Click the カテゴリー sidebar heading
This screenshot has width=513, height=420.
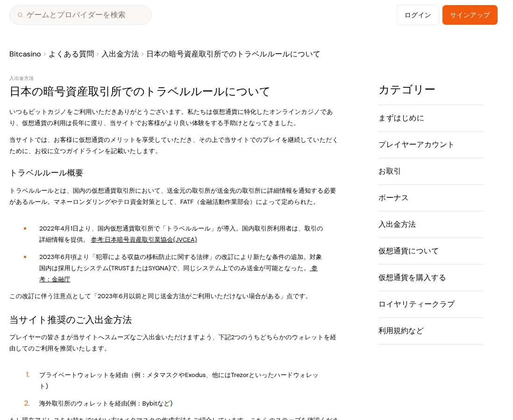[407, 90]
